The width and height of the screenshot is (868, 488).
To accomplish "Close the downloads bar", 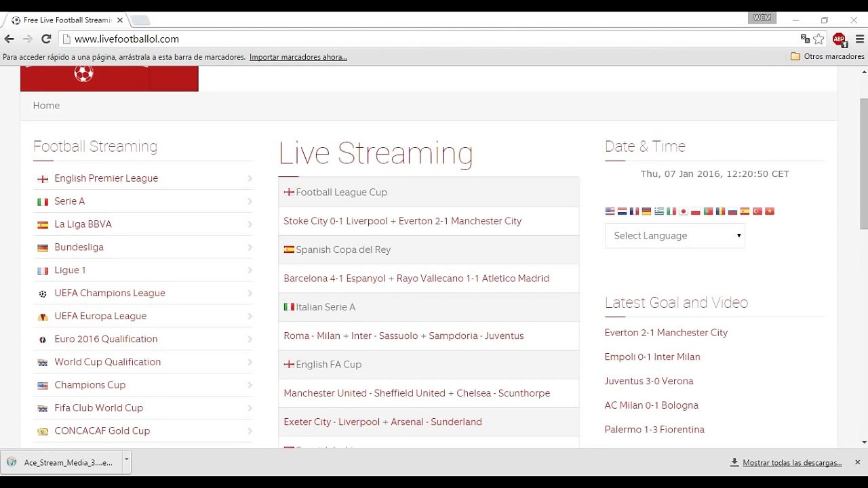I will pos(857,462).
